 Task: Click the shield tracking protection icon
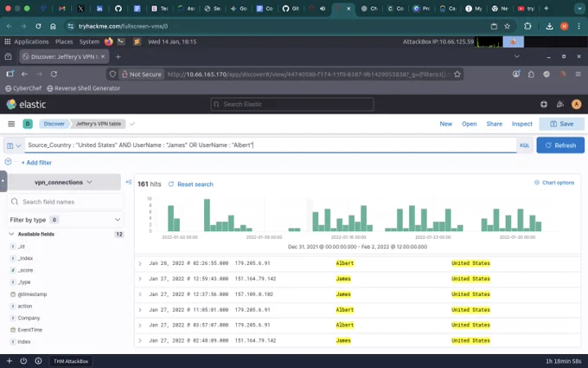(x=112, y=74)
